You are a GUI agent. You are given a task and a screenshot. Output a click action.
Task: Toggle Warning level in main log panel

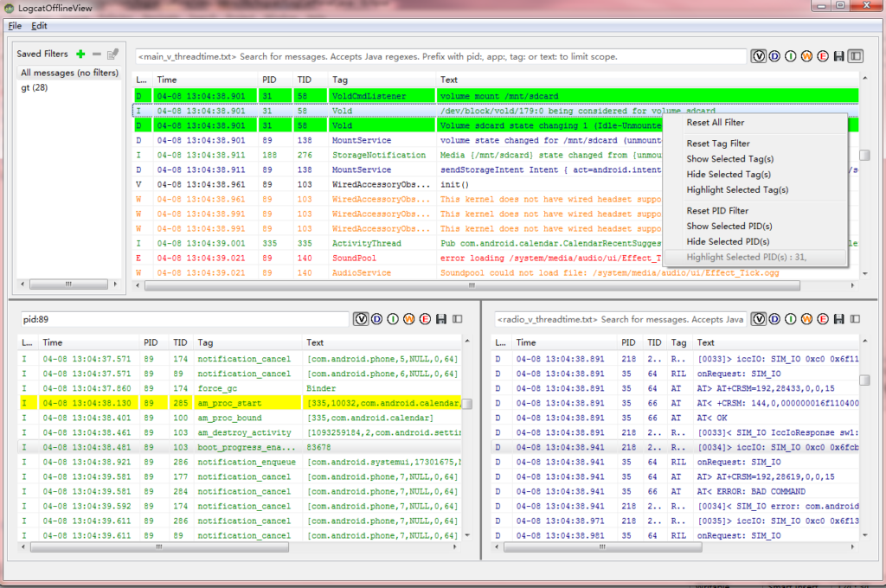point(806,56)
